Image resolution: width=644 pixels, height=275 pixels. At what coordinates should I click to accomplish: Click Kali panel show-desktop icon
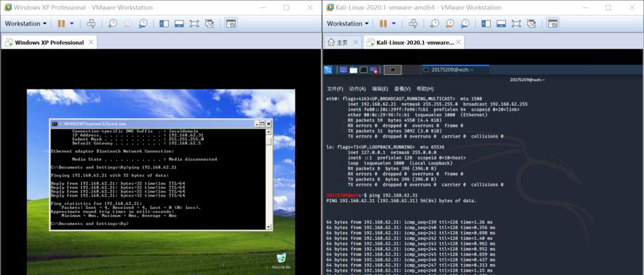(x=344, y=70)
